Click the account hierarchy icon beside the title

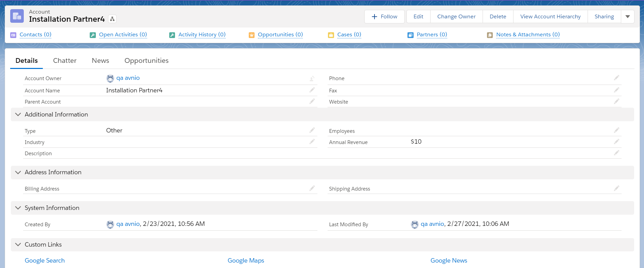click(x=112, y=19)
